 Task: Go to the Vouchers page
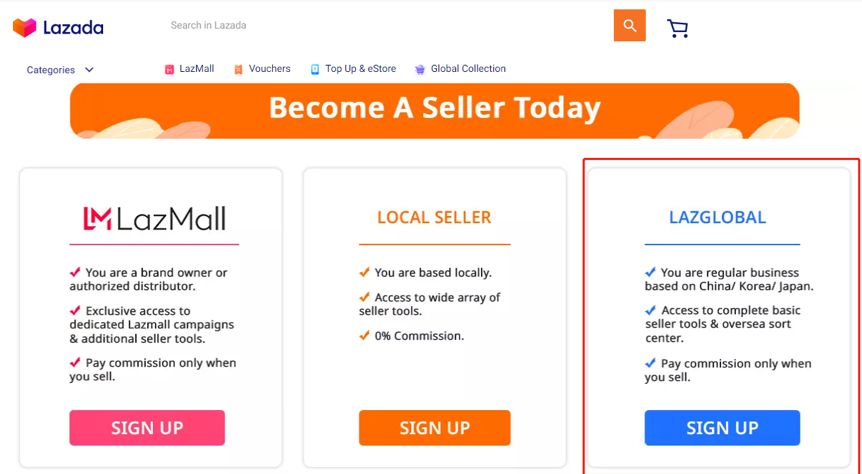pos(269,69)
